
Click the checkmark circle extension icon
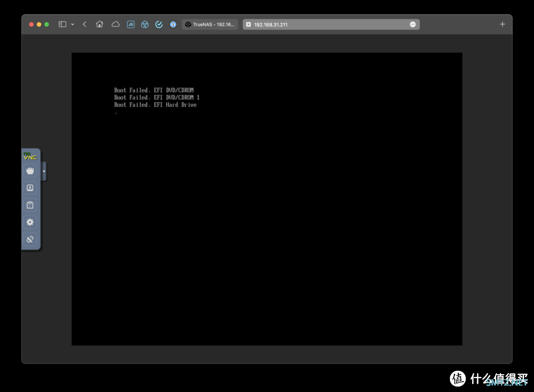159,24
